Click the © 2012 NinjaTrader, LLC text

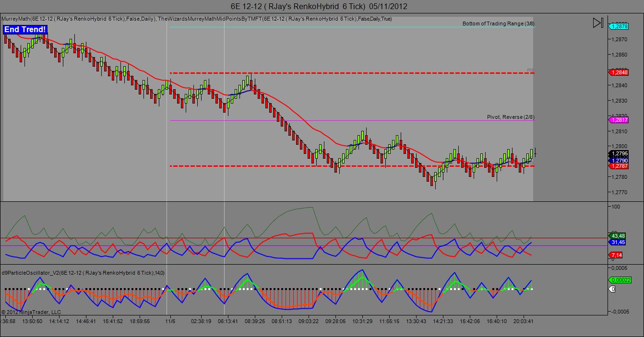point(31,312)
